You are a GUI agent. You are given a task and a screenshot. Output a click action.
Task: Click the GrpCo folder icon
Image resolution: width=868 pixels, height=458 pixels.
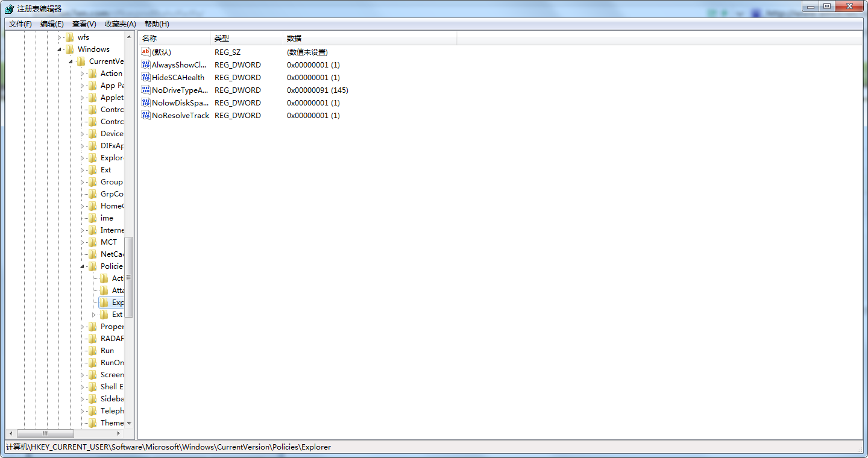point(92,194)
